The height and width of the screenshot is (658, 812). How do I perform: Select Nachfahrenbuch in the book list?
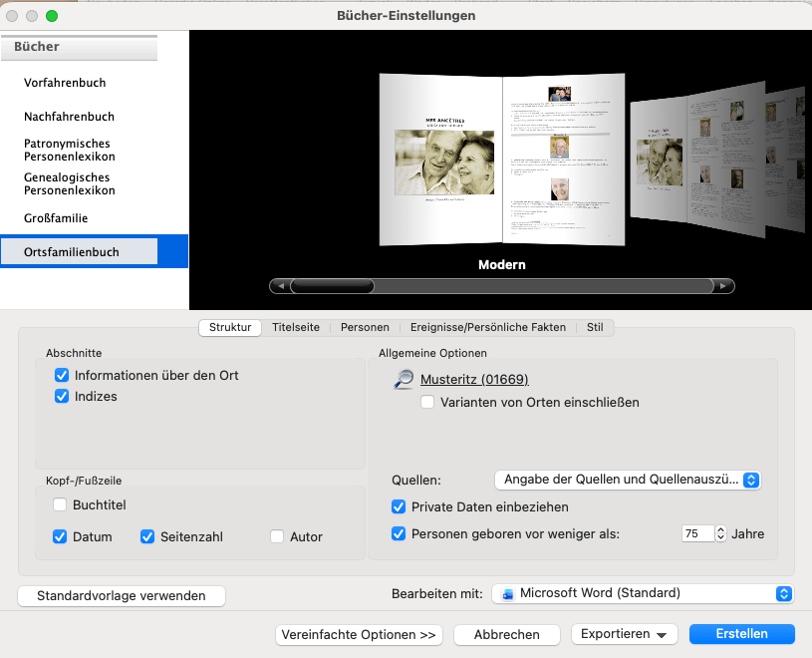click(x=69, y=117)
